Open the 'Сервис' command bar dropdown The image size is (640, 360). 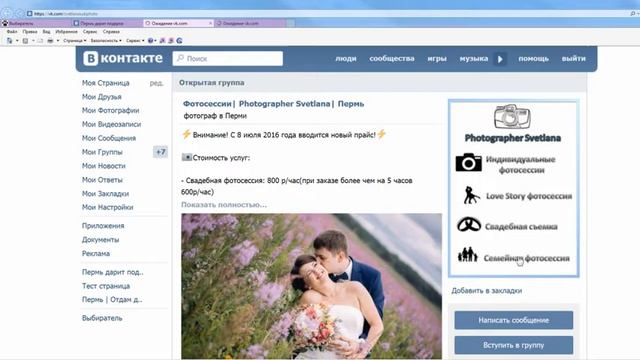click(x=135, y=40)
